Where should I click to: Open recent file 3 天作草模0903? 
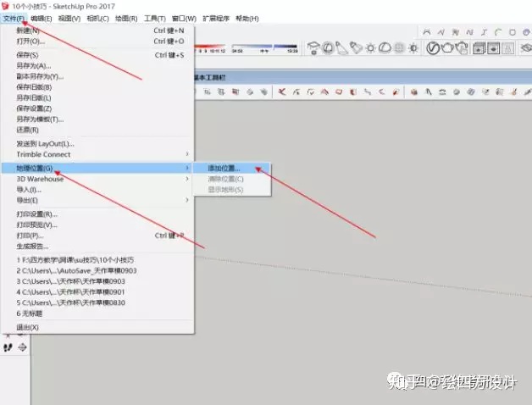click(97, 281)
